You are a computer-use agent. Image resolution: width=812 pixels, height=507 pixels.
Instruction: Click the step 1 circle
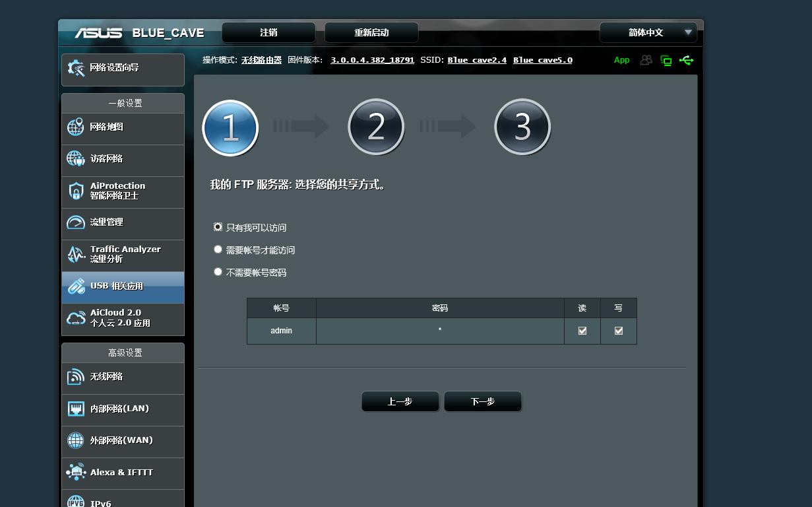230,127
